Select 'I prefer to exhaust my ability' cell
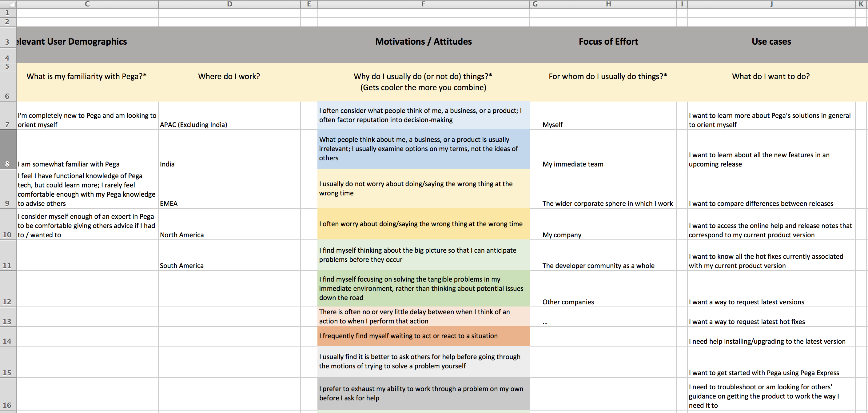This screenshot has height=413, width=868. [x=423, y=394]
